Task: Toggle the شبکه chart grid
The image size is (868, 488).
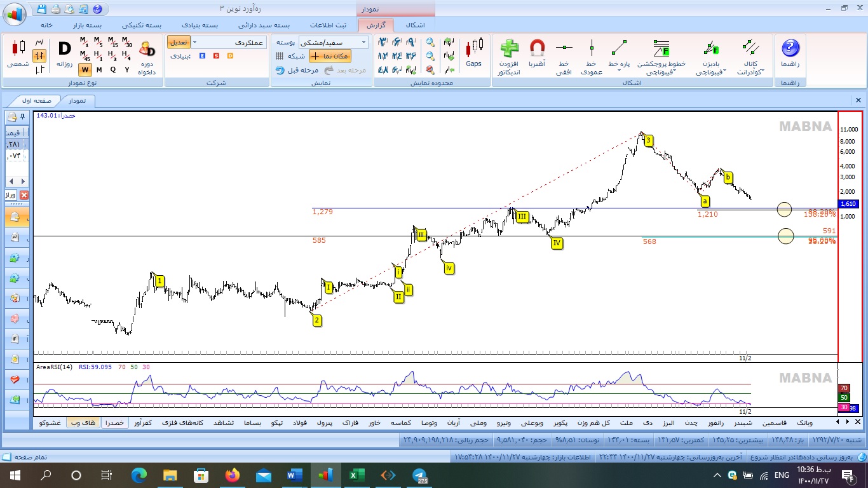Action: [290, 56]
